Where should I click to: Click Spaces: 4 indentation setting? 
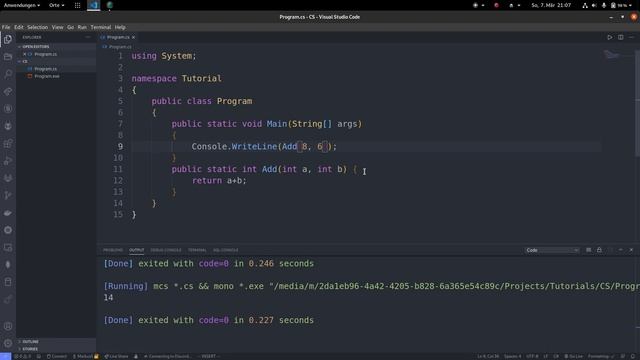pyautogui.click(x=512, y=356)
